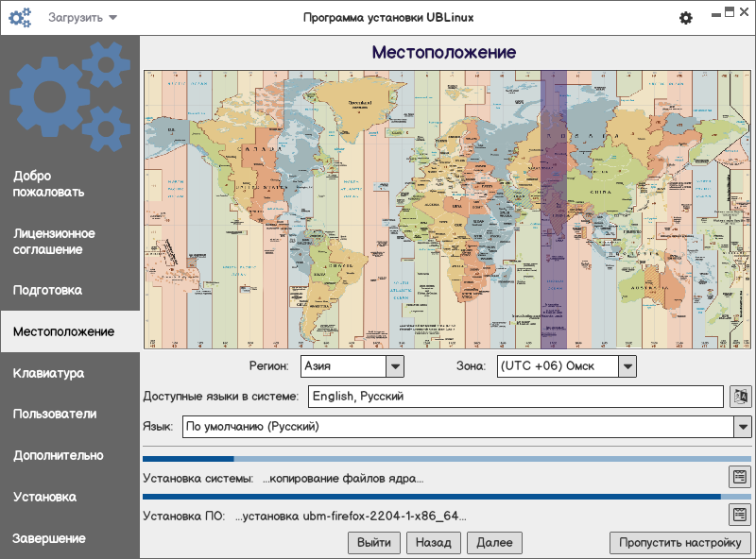Expand the Регион dropdown showing Азия
756x559 pixels.
tap(395, 365)
